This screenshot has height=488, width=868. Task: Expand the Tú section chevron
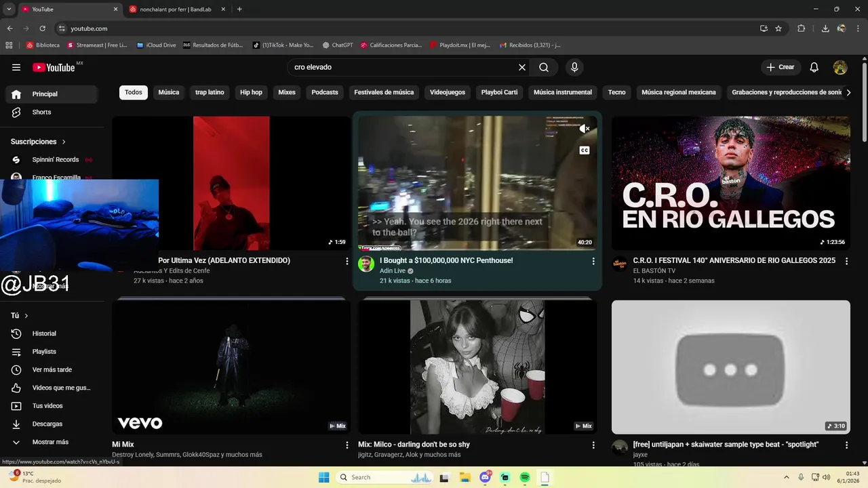tap(26, 316)
